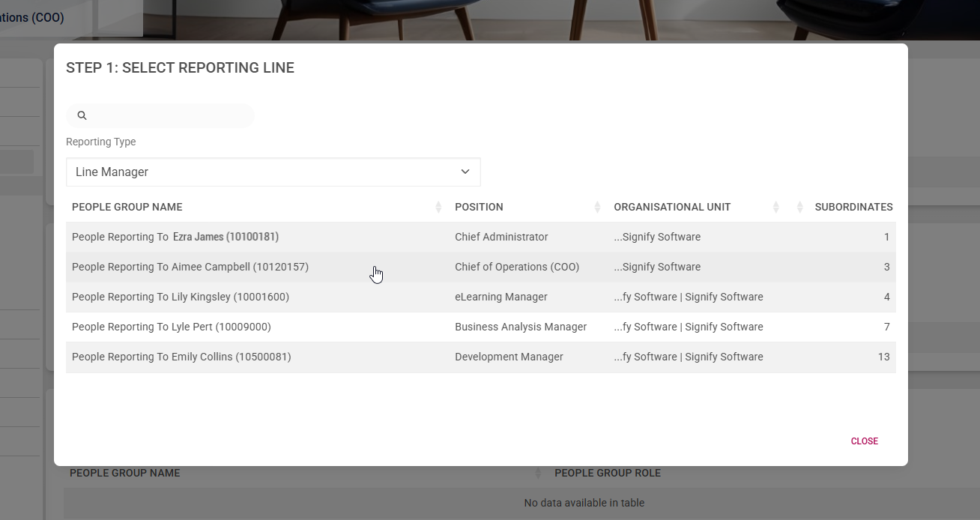The image size is (980, 520).
Task: Switch to the Operations (COO) tab
Action: click(31, 16)
